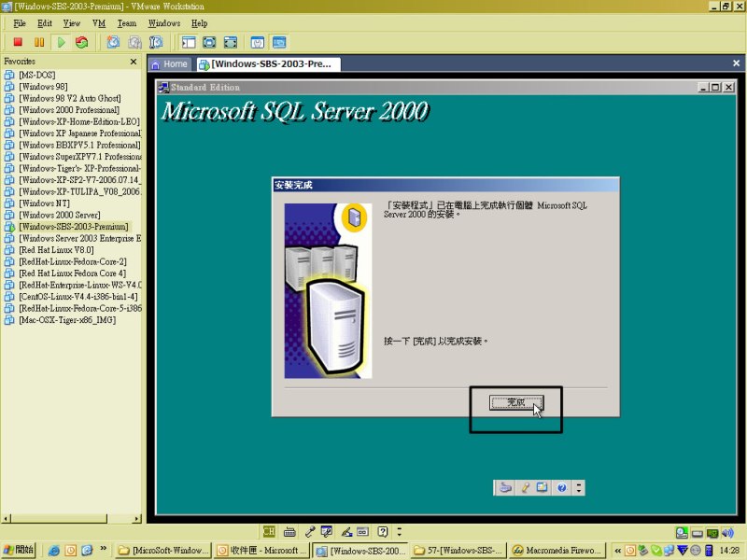Click the language bar keyboard icon

(289, 531)
